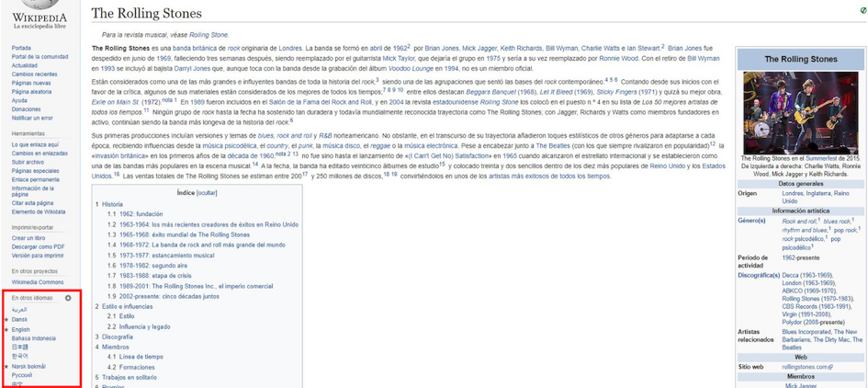Select Crear un libro
This screenshot has height=388, width=868.
pos(28,238)
